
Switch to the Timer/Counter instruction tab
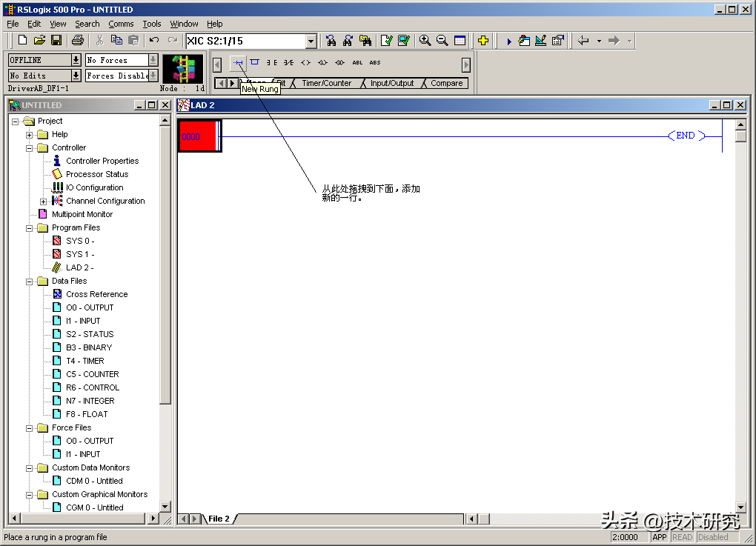(326, 83)
